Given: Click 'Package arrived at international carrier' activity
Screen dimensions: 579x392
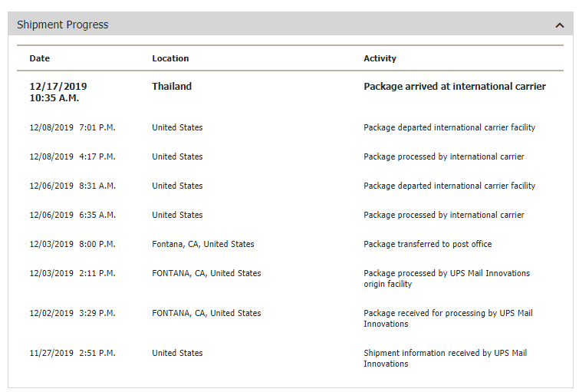Looking at the screenshot, I should point(454,87).
